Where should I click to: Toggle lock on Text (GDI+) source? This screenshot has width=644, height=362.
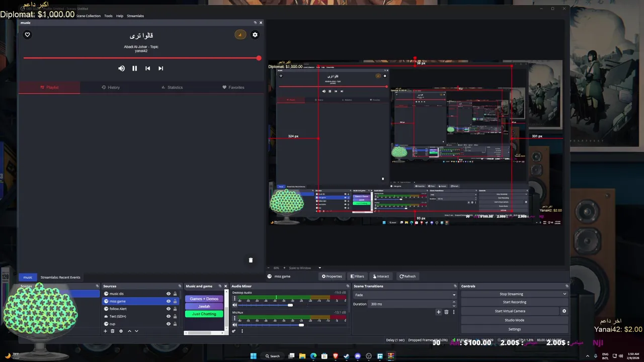point(175,316)
